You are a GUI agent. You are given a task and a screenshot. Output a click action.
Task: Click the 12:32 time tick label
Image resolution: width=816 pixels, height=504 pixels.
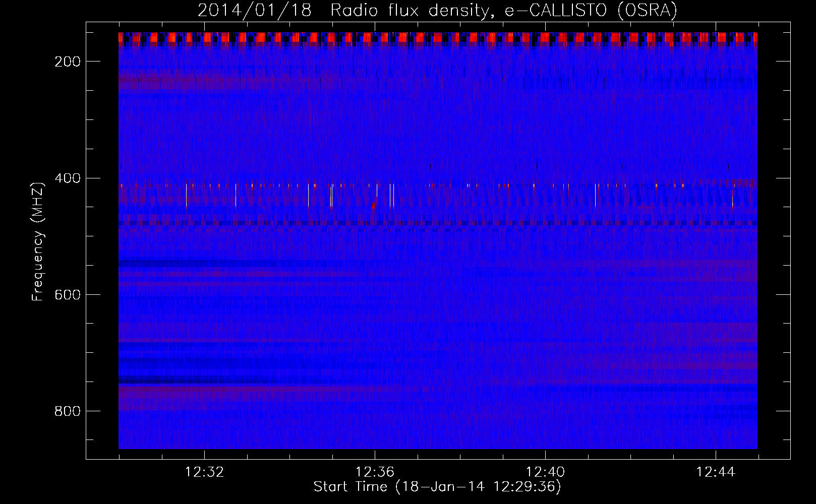204,472
